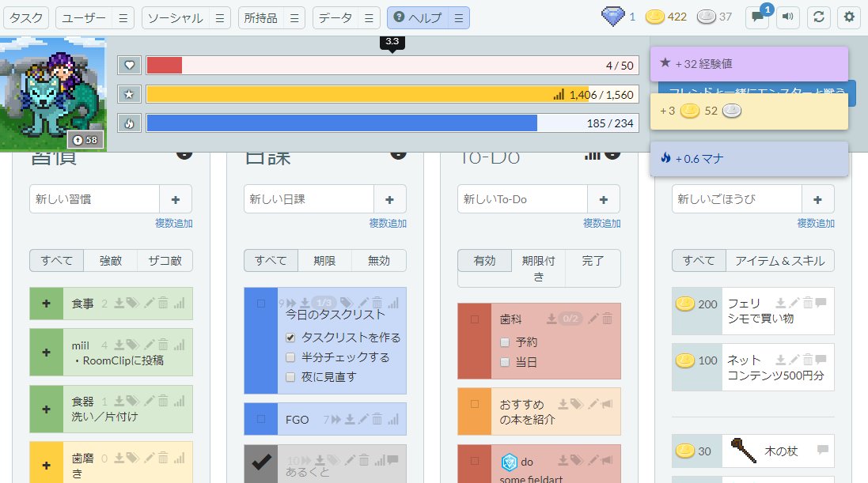Screen dimensions: 868x483
Task: Check 予約 item under 歯科
Action: [504, 342]
